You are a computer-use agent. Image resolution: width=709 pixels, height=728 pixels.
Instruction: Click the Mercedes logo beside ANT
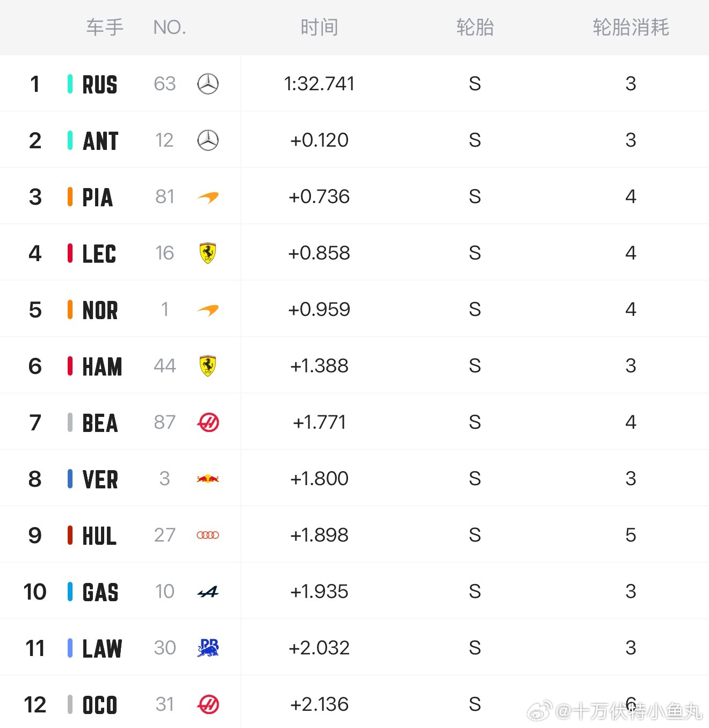tap(208, 140)
